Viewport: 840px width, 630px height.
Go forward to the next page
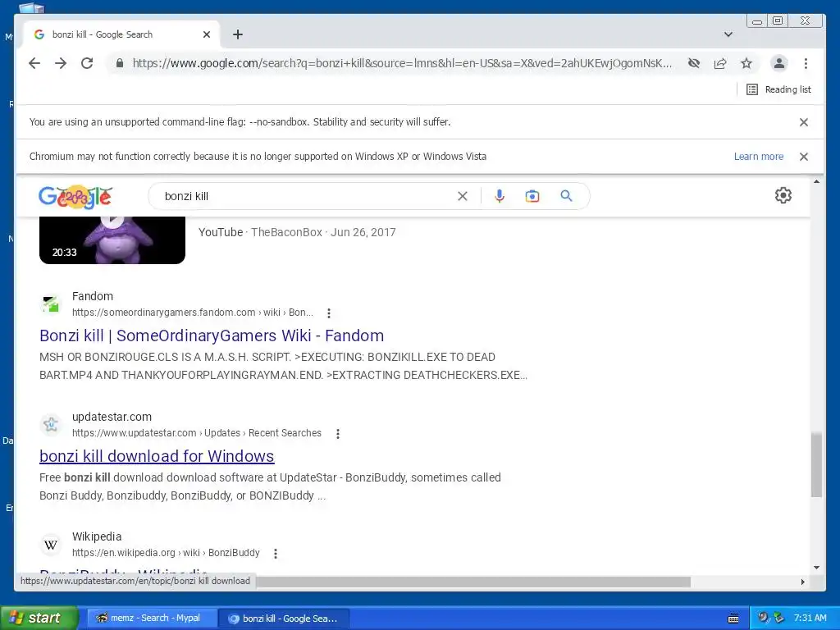(61, 63)
